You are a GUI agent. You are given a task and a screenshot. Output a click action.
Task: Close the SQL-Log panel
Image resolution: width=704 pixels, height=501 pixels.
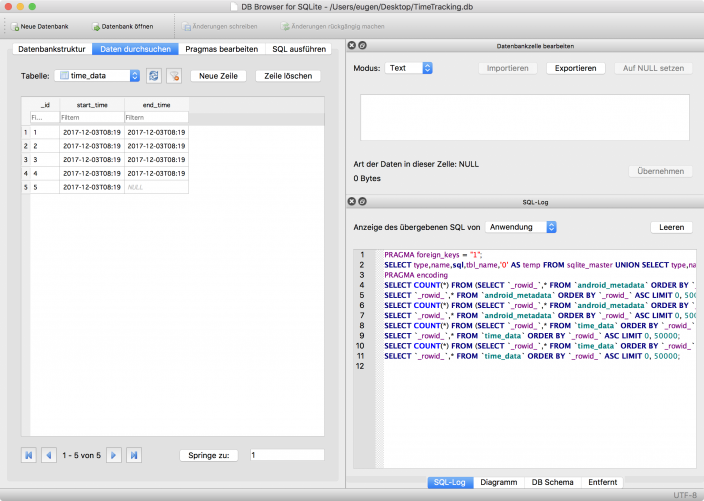point(351,201)
